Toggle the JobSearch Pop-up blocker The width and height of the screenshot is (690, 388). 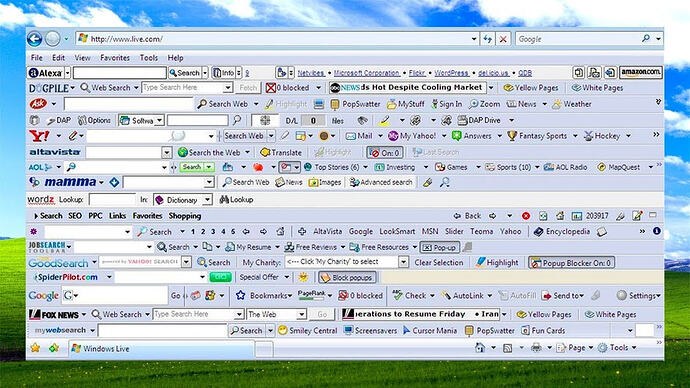point(440,248)
